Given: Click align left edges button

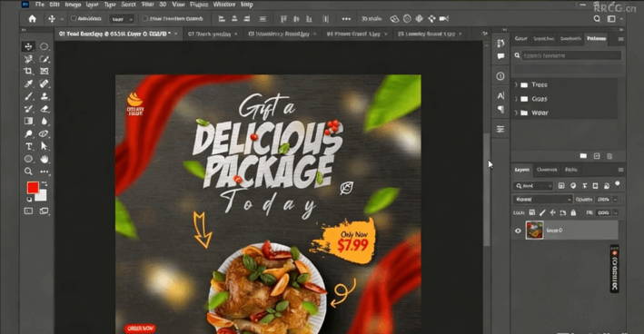Looking at the screenshot, I should (x=222, y=19).
